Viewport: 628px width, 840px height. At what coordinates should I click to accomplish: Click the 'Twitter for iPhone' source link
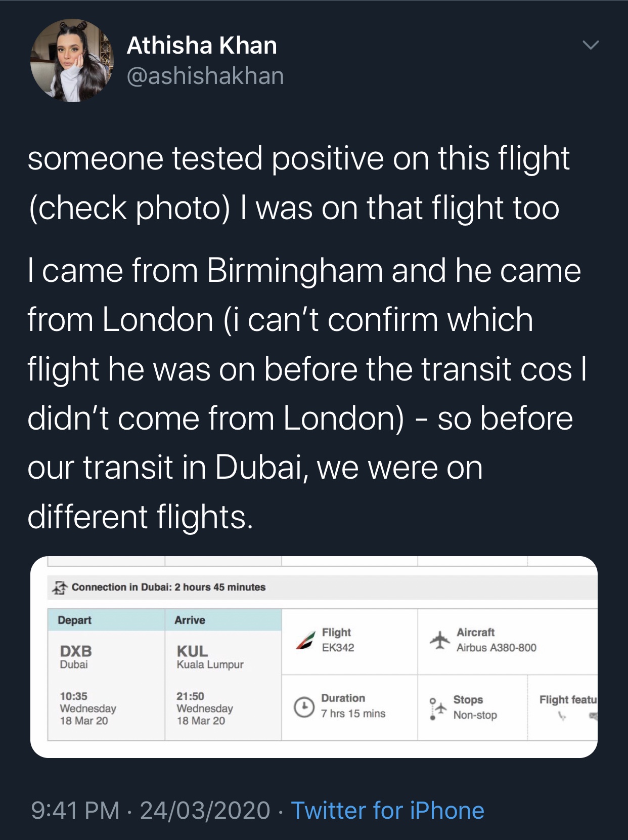click(x=387, y=810)
